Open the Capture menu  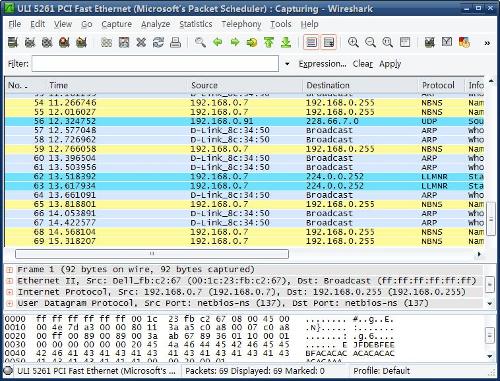point(117,24)
